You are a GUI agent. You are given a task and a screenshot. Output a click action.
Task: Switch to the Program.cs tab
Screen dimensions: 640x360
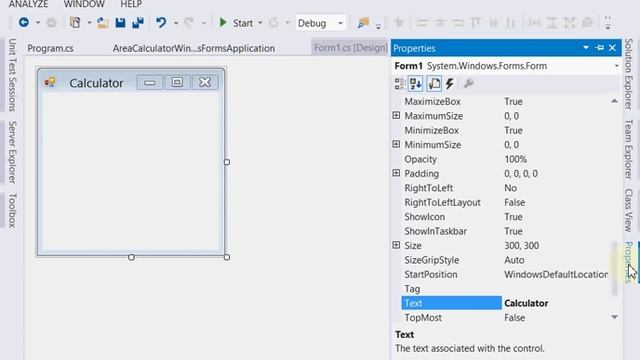pos(51,48)
